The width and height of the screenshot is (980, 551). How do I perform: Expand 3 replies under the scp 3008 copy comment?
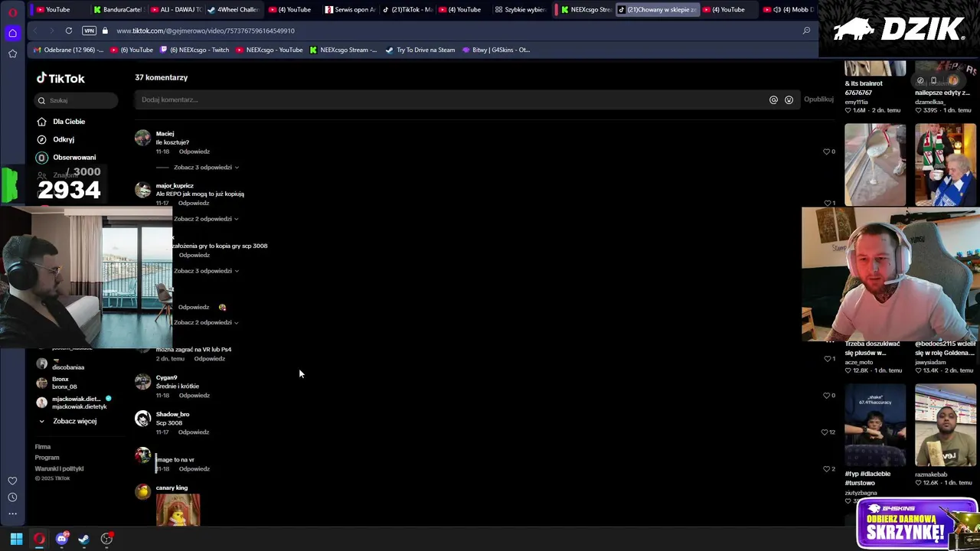click(206, 271)
